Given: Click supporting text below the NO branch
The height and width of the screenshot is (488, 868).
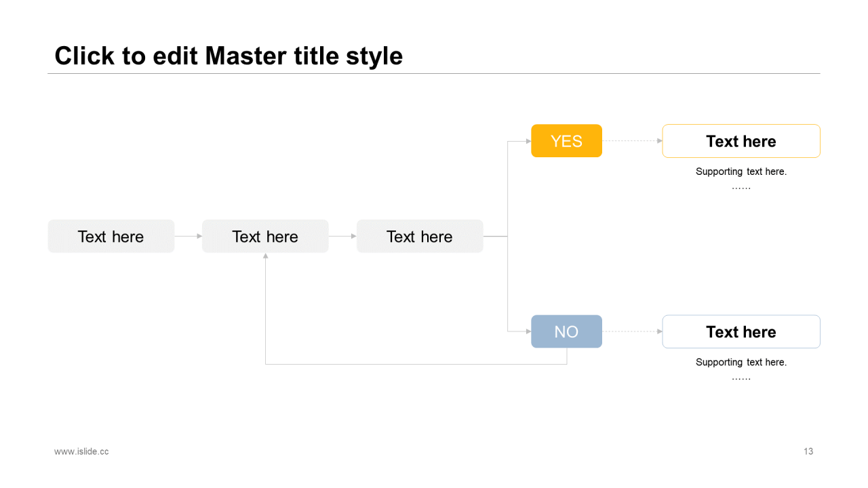Looking at the screenshot, I should click(x=741, y=363).
